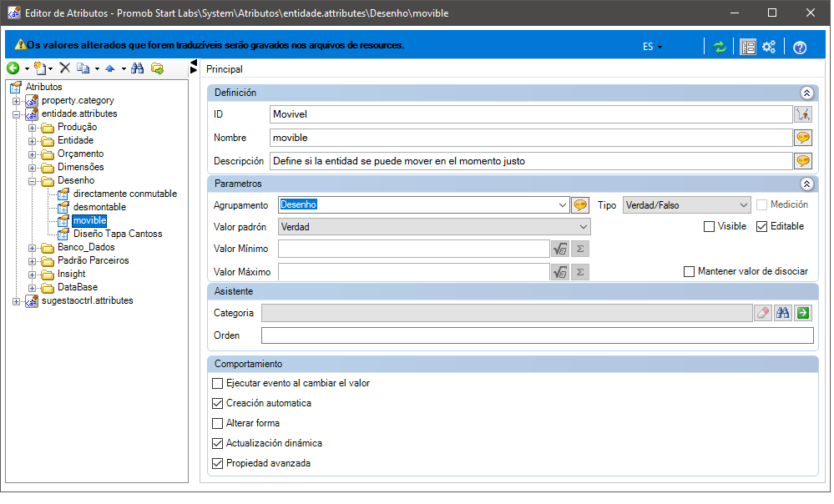Screen dimensions: 834x504
Task: Click the folder refresh toolbar icon
Action: [x=157, y=68]
